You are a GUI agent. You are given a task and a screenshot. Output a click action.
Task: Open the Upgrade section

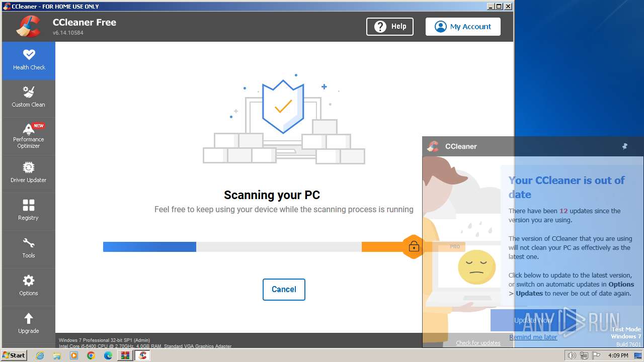point(29,325)
